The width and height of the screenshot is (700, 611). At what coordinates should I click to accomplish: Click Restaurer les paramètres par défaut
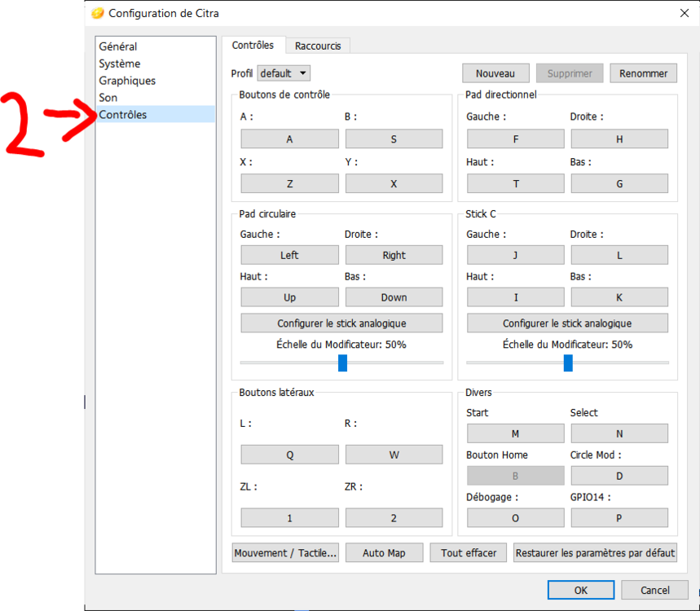click(595, 553)
